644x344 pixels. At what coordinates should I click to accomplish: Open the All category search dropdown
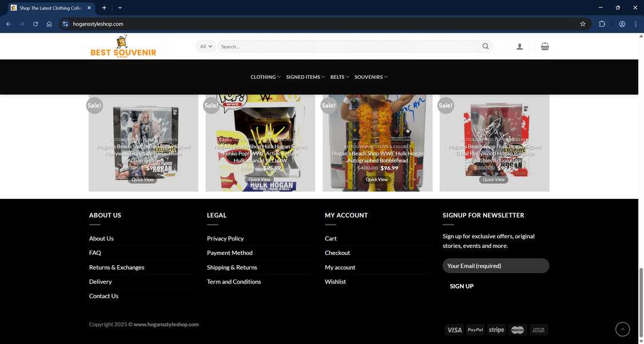click(206, 46)
